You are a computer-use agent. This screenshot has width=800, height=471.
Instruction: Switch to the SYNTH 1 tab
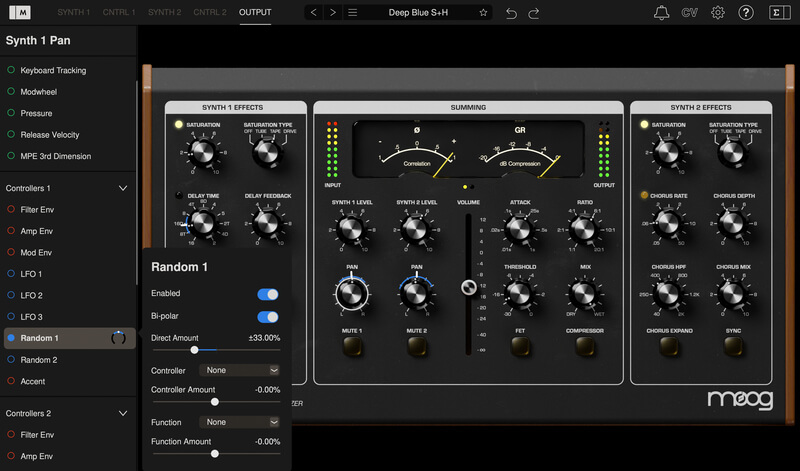73,12
